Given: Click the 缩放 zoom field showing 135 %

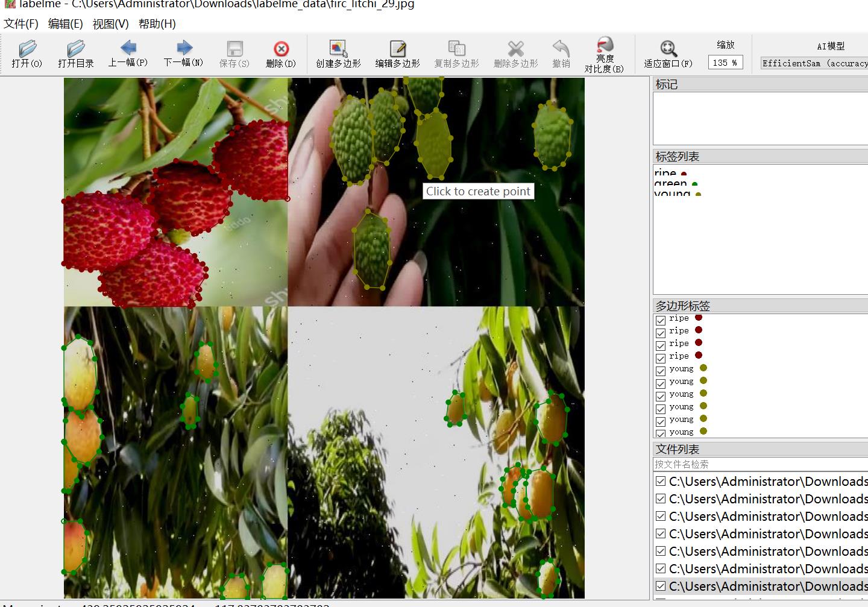Looking at the screenshot, I should 726,63.
